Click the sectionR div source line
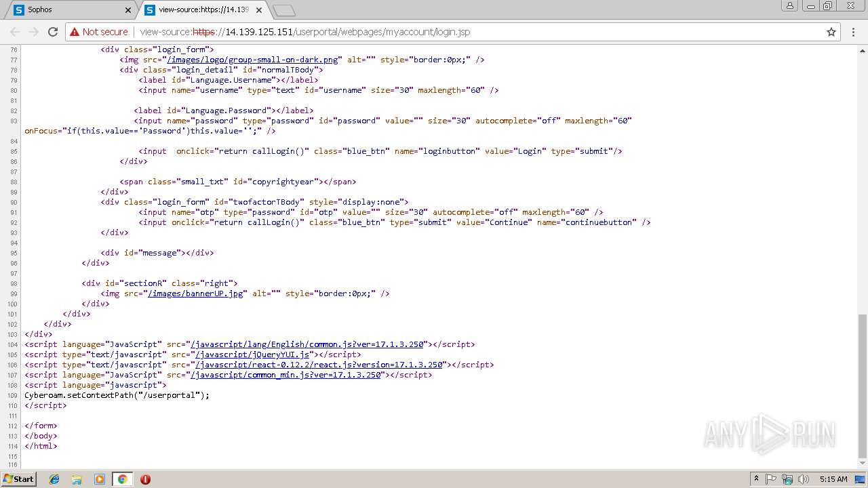This screenshot has height=488, width=868. 159,283
